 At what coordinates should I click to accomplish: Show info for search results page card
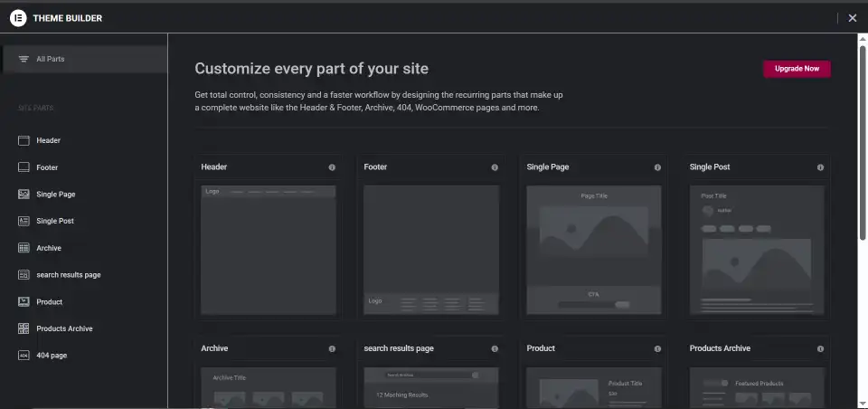tap(495, 349)
